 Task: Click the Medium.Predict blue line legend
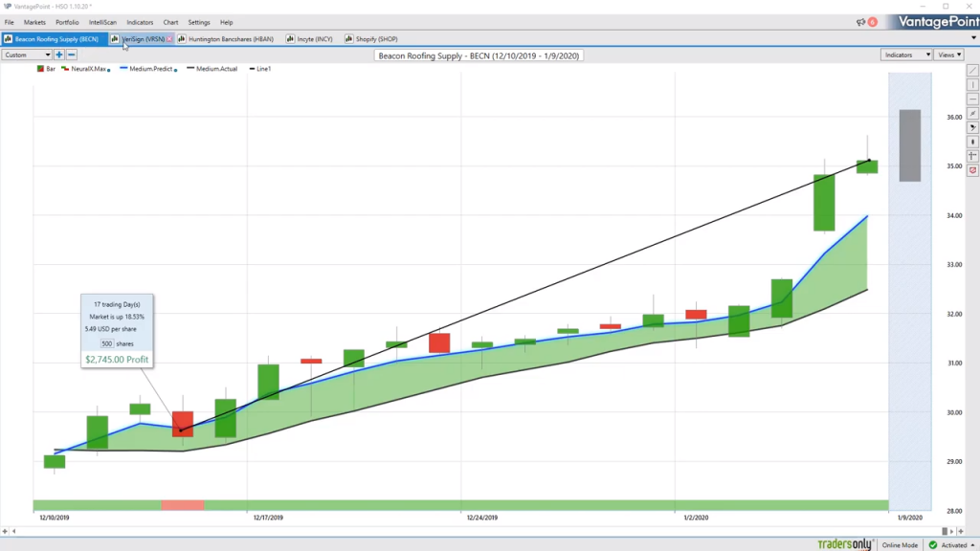123,68
